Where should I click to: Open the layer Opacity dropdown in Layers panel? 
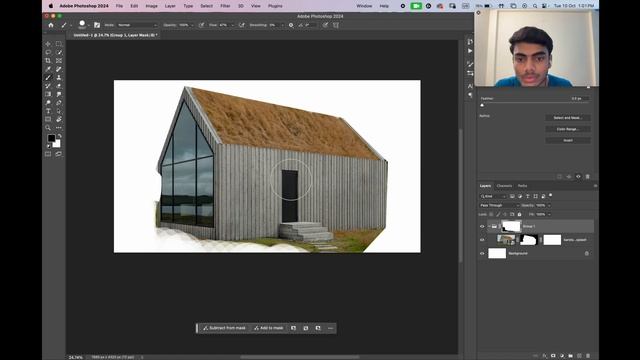(549, 205)
